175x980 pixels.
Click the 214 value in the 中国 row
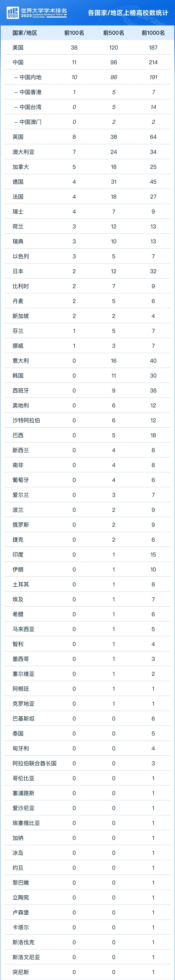point(153,62)
